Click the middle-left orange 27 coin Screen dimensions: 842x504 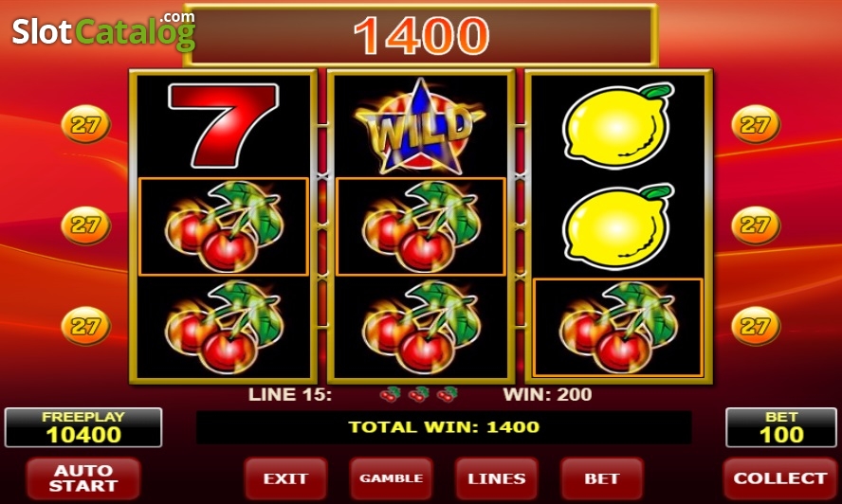click(x=86, y=225)
